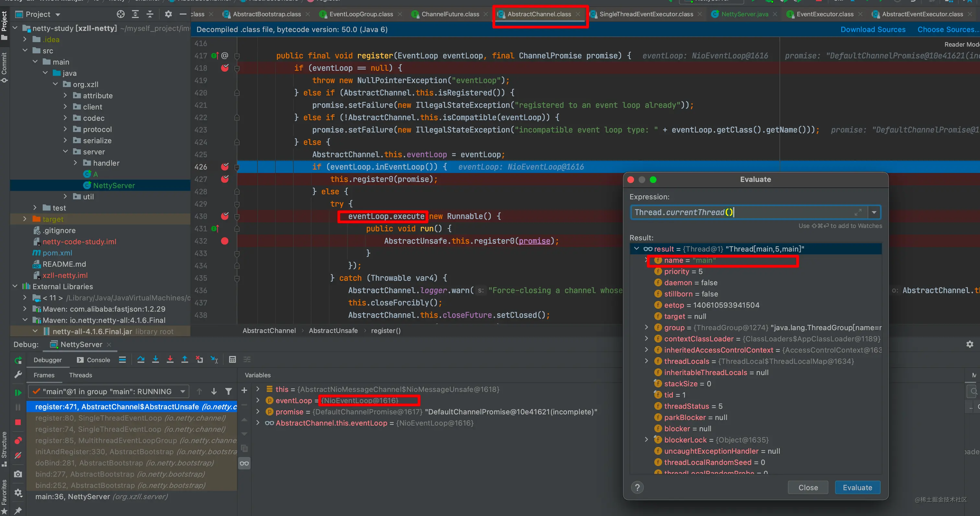
Task: Expand the Evaluate expression field with the diagonal arrows icon
Action: 858,212
